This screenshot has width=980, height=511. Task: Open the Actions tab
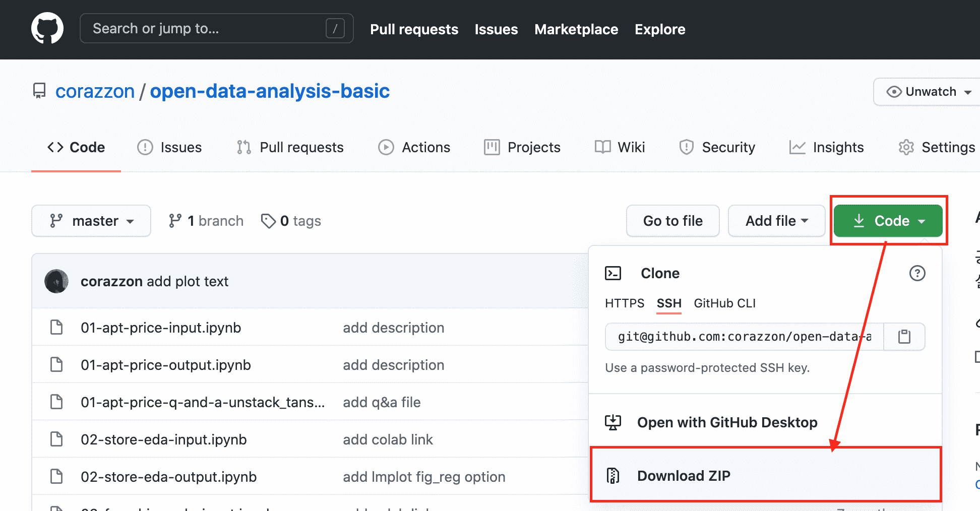pos(414,147)
